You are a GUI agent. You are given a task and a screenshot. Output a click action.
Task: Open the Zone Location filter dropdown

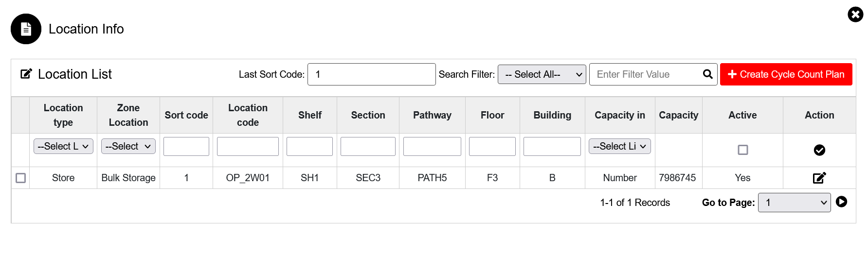click(128, 146)
